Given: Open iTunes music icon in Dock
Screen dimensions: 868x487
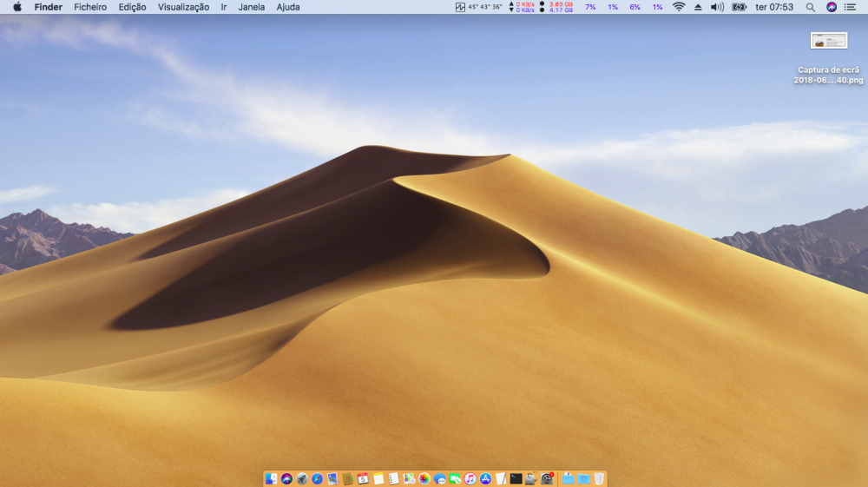Looking at the screenshot, I should pyautogui.click(x=470, y=478).
